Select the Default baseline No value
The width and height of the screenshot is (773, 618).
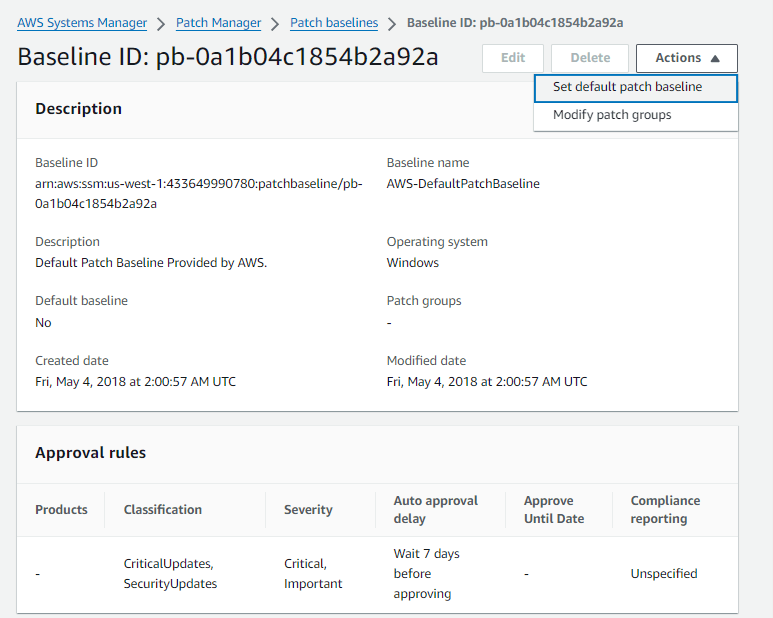click(x=43, y=323)
